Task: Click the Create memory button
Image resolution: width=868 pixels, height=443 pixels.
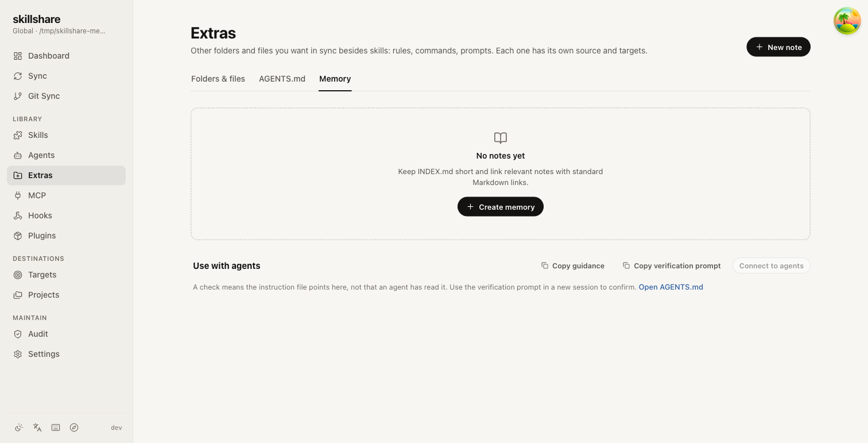Action: (501, 207)
